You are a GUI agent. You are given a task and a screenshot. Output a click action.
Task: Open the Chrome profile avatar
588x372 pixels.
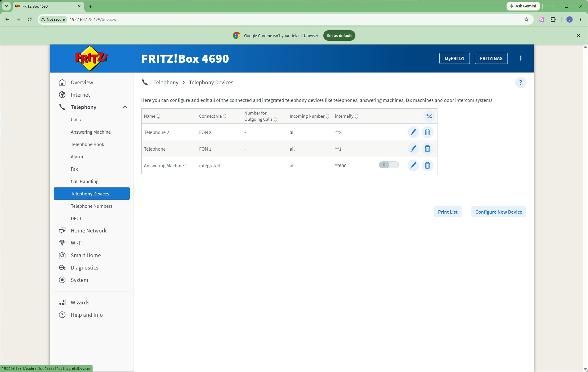click(569, 19)
